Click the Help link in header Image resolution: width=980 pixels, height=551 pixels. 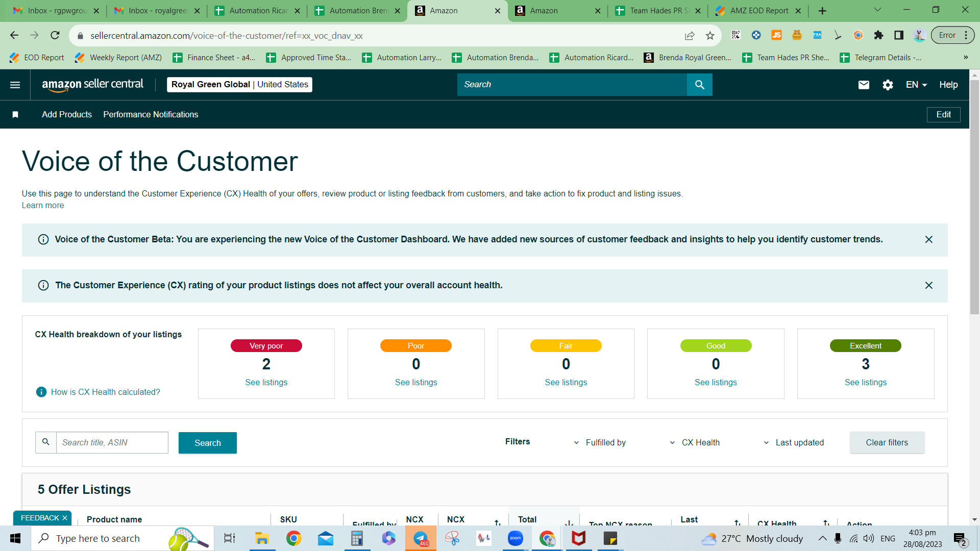click(948, 85)
